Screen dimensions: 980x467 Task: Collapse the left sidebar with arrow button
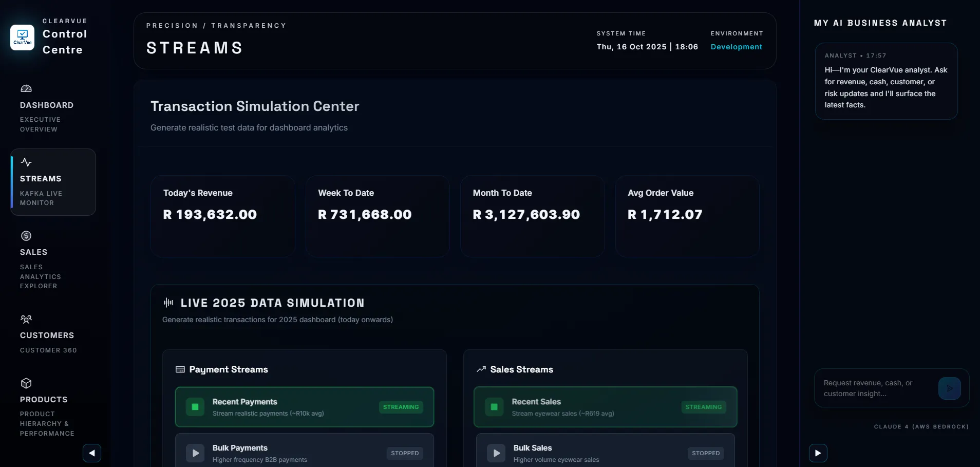point(92,453)
